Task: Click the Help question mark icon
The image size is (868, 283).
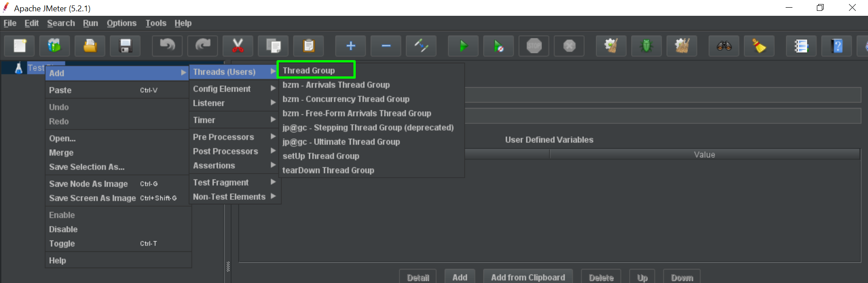Action: coord(837,46)
